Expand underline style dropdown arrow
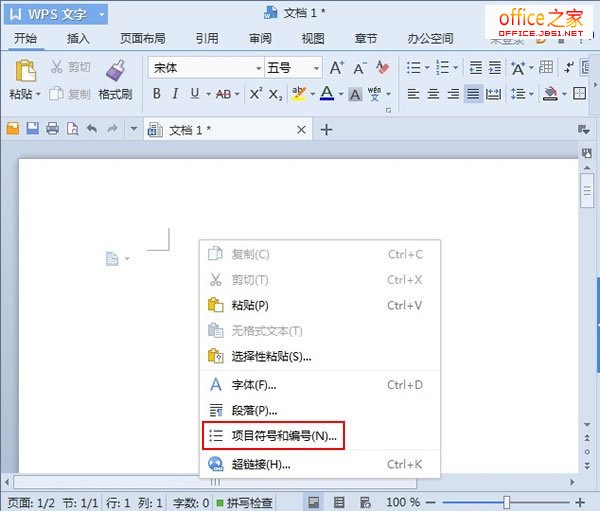This screenshot has height=511, width=600. (209, 94)
